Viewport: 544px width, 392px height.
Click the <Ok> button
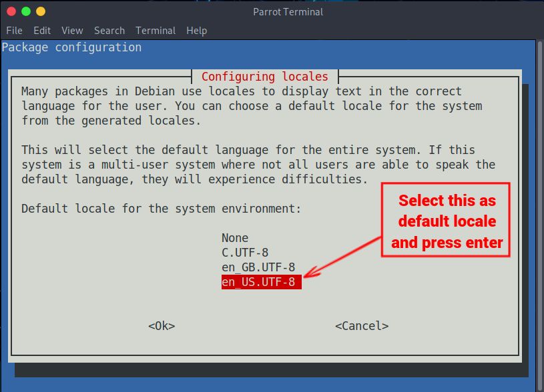(x=160, y=325)
